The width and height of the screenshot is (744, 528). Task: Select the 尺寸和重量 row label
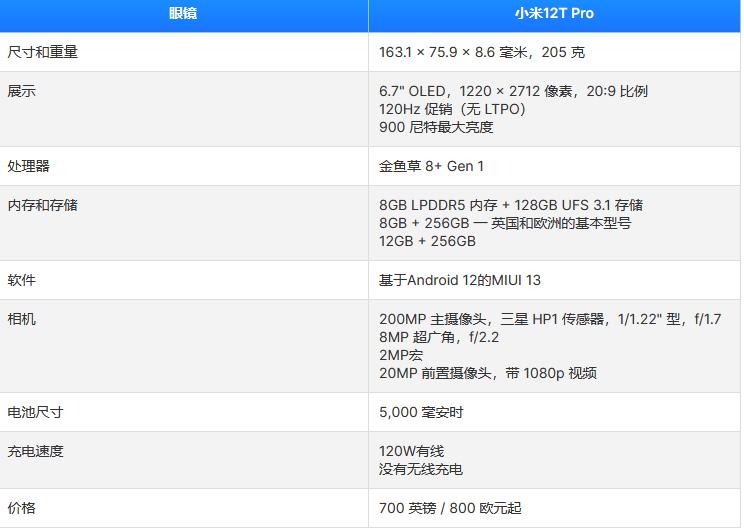(x=43, y=52)
